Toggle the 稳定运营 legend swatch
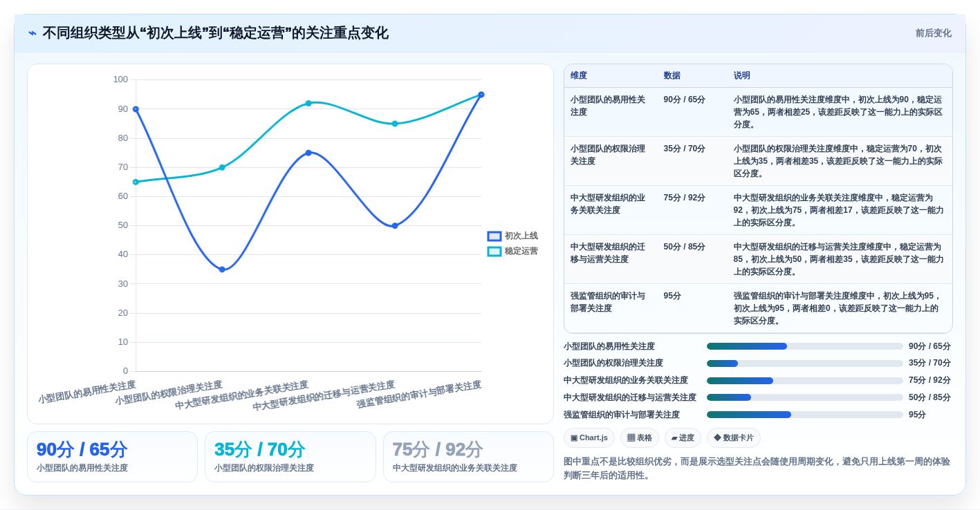This screenshot has width=980, height=510. point(494,252)
